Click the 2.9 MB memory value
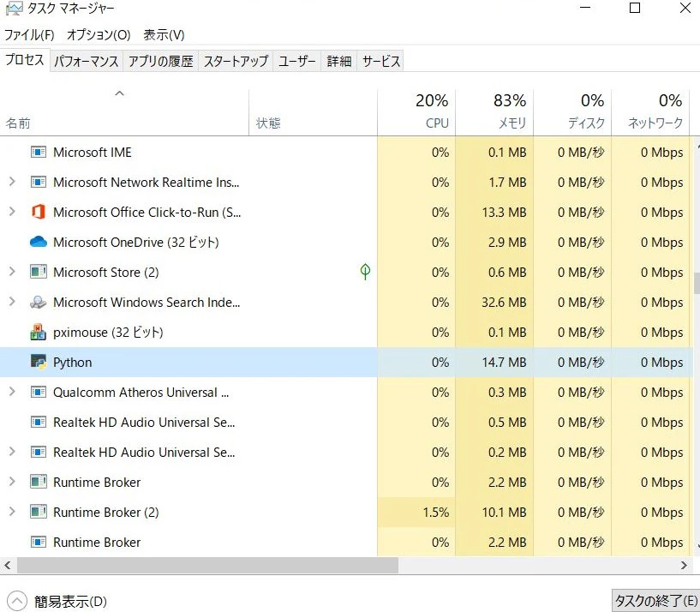The height and width of the screenshot is (612, 700). point(507,242)
